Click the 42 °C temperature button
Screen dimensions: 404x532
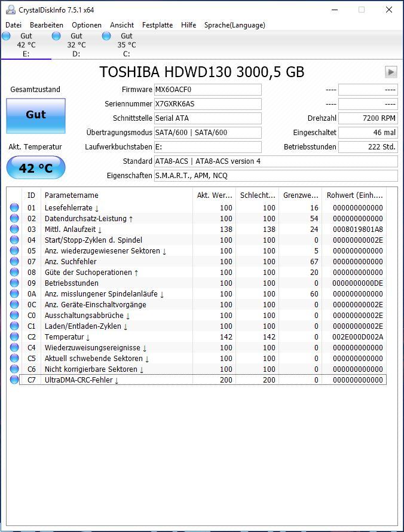(36, 167)
